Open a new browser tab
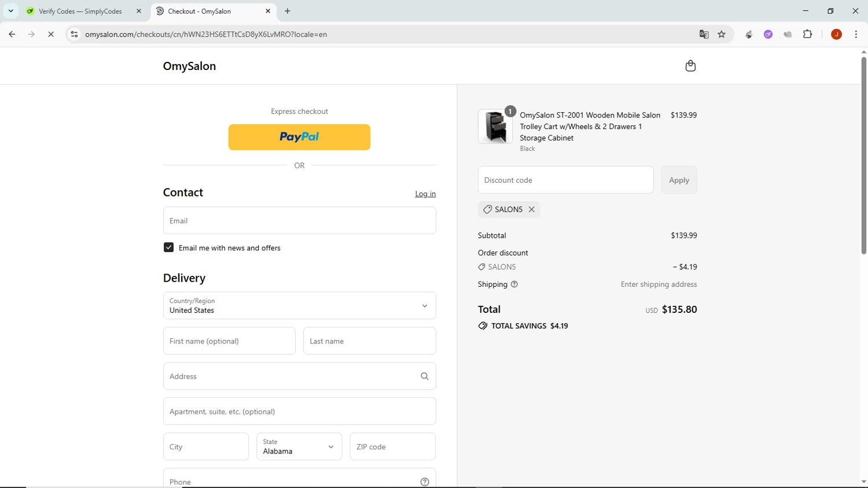 point(288,11)
